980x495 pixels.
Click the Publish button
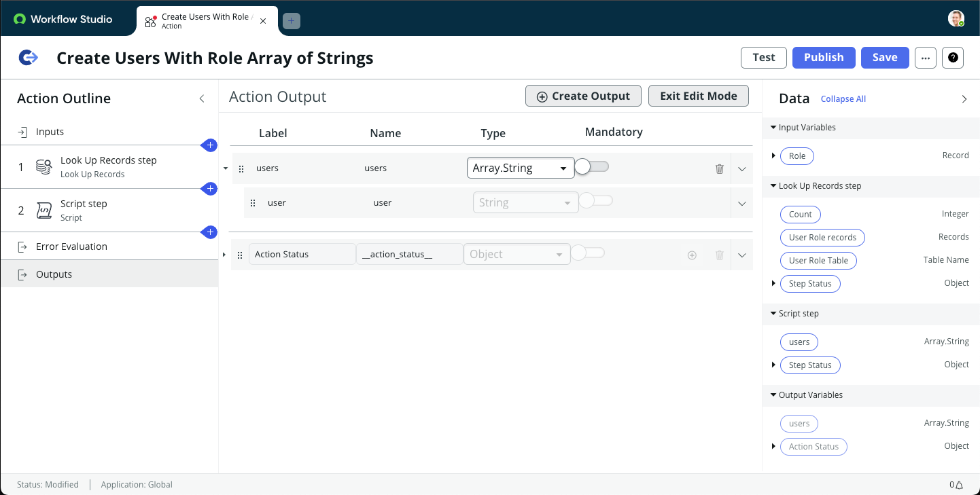pos(824,58)
